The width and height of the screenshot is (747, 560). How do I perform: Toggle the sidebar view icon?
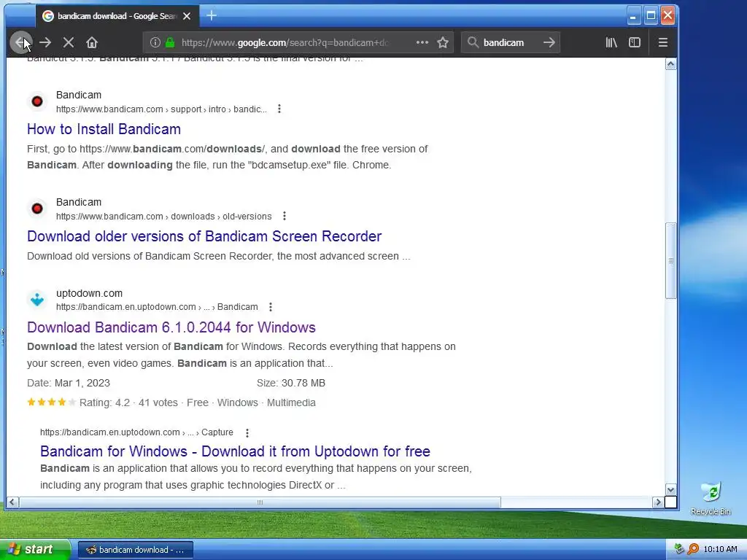[635, 42]
